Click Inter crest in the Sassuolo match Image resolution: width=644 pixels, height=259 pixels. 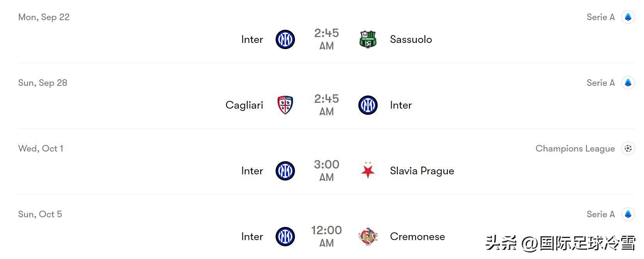tap(285, 39)
